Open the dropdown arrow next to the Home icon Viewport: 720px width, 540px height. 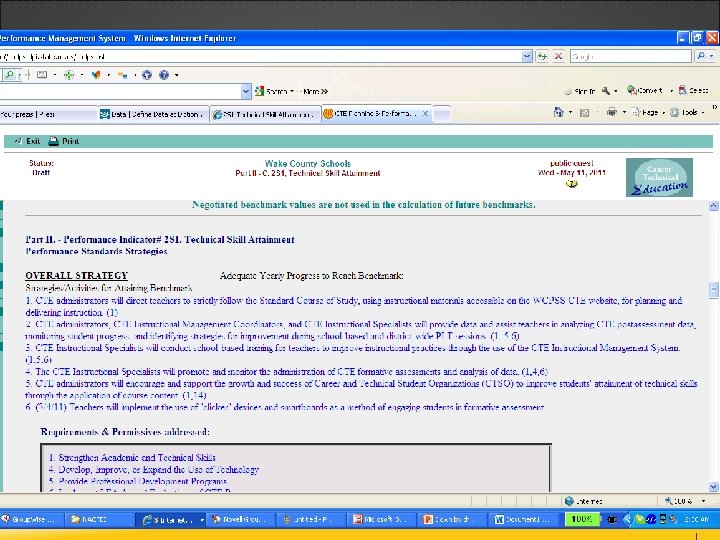570,112
